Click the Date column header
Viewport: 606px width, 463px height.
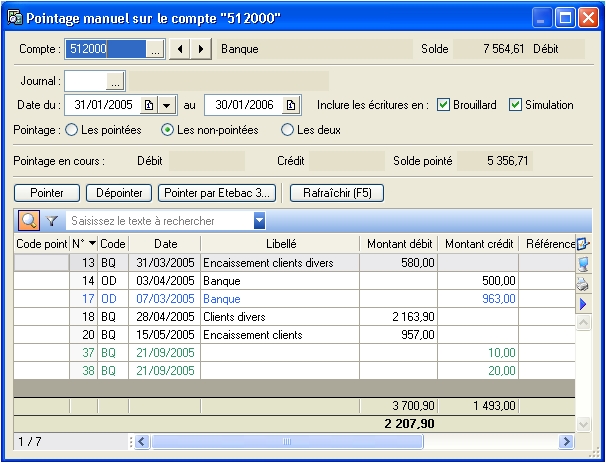(x=165, y=244)
